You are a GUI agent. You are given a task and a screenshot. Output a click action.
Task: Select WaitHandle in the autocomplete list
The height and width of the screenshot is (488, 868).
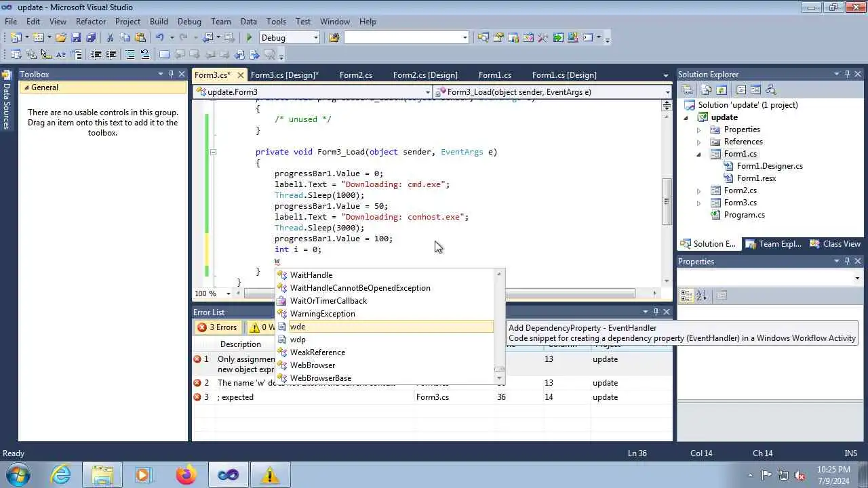[x=311, y=275]
